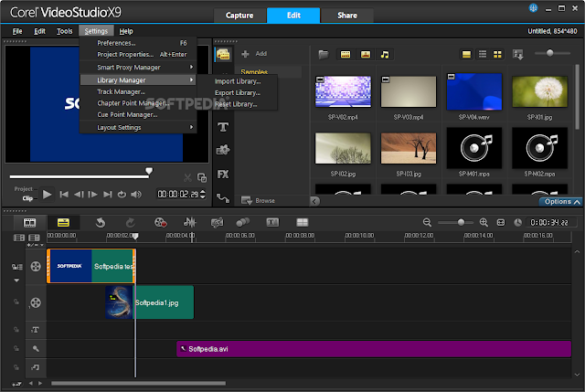
Task: Select Softpedia1.jpg overlay clip
Action: 149,302
